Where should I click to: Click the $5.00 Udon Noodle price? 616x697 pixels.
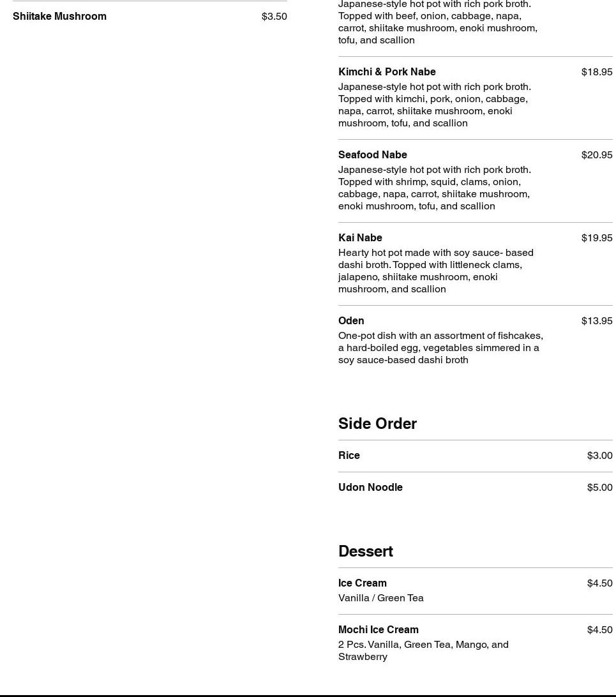pos(599,487)
